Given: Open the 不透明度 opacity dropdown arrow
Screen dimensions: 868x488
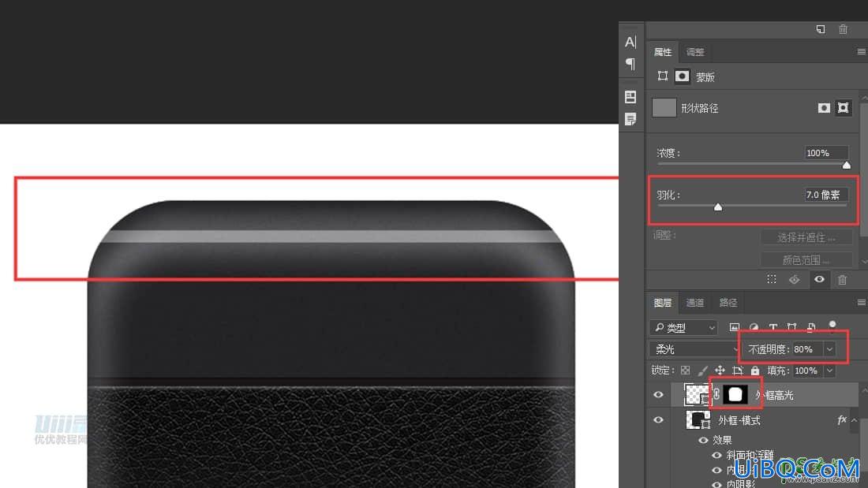Looking at the screenshot, I should point(829,349).
